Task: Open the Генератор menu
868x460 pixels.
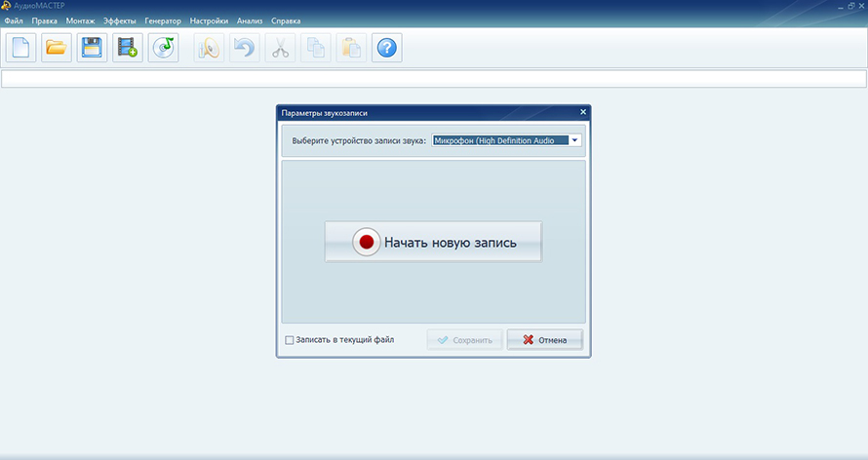Action: [x=162, y=20]
